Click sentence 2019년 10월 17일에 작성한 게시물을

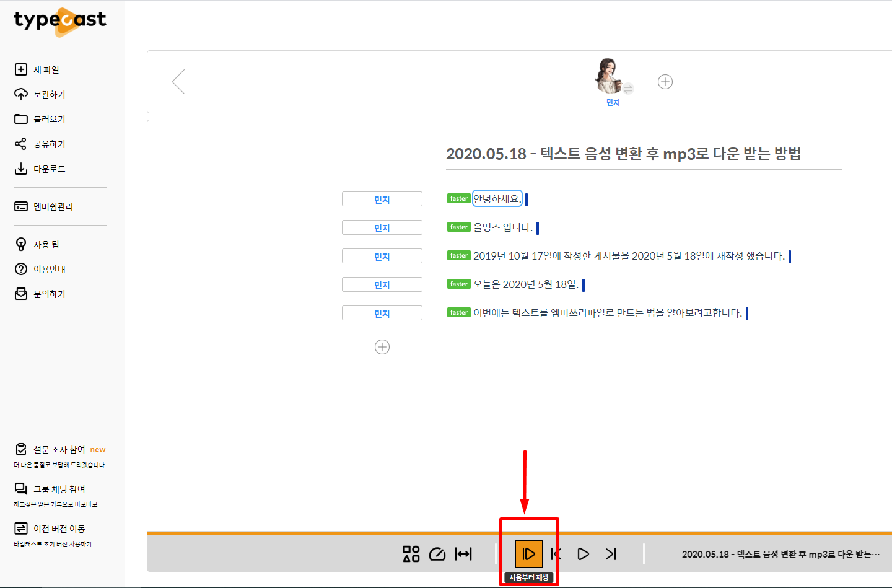click(629, 256)
